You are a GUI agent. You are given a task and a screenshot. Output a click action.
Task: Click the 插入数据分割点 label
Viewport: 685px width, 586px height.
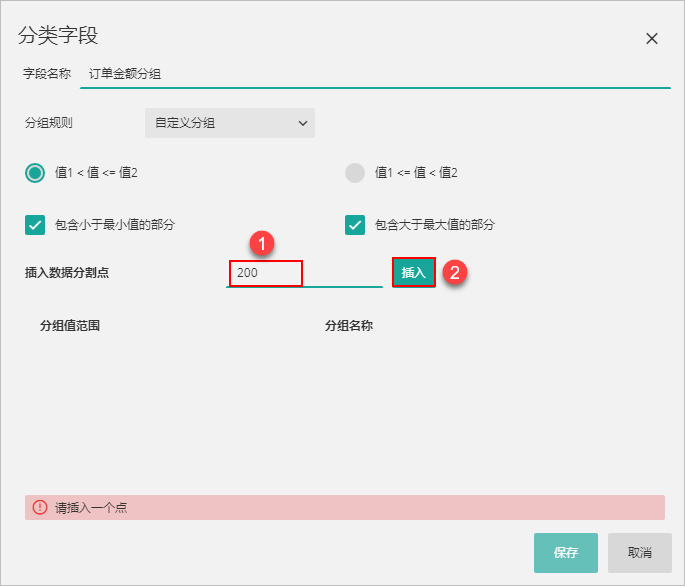[67, 273]
